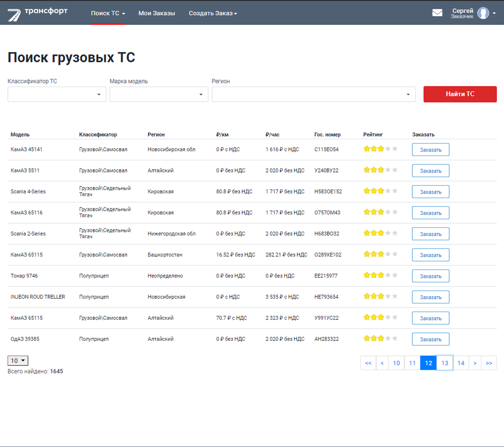The image size is (504, 447).
Task: Order the INJEON ROUD TRELLER via Заказать
Action: click(x=431, y=297)
